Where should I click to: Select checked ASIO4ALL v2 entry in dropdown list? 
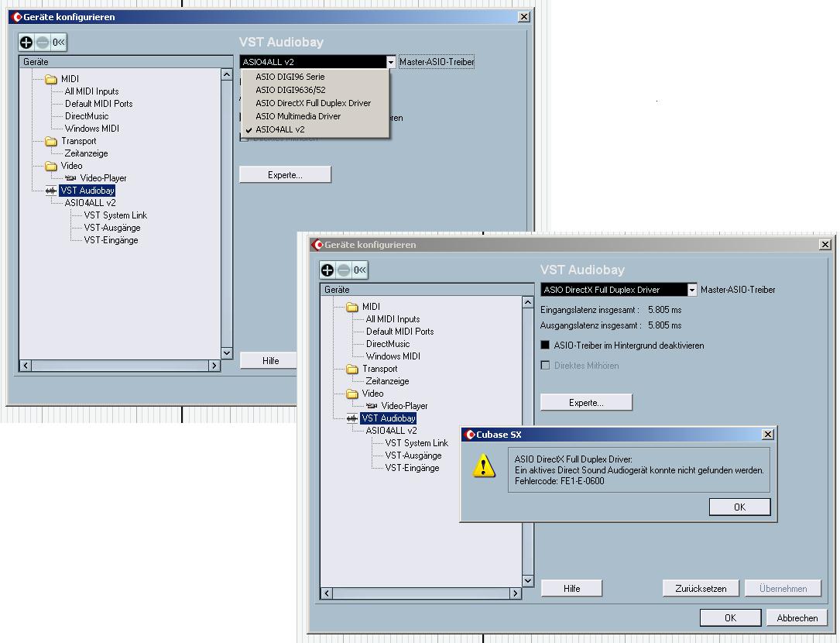coord(315,129)
